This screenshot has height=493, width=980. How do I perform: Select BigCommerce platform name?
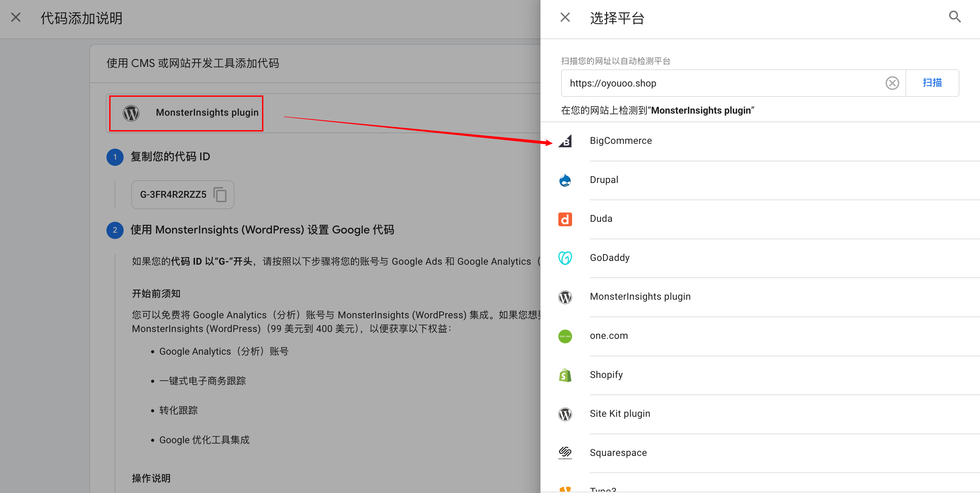[x=620, y=141]
